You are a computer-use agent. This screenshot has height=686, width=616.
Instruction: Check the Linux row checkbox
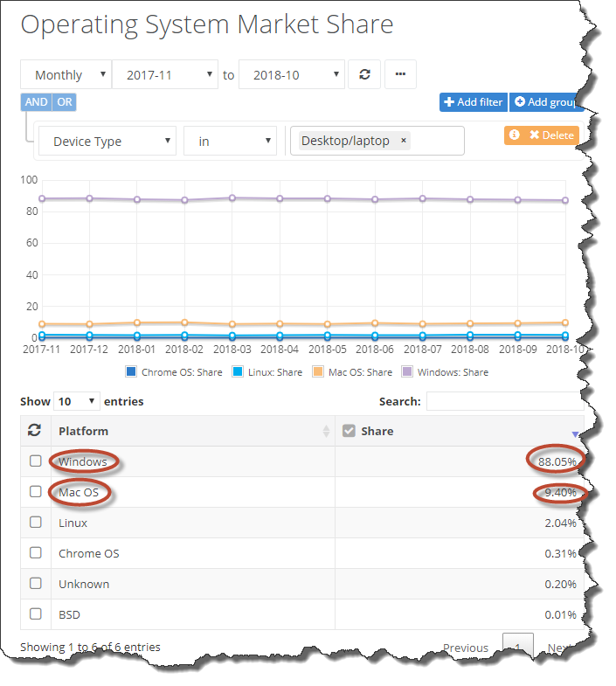coord(36,523)
